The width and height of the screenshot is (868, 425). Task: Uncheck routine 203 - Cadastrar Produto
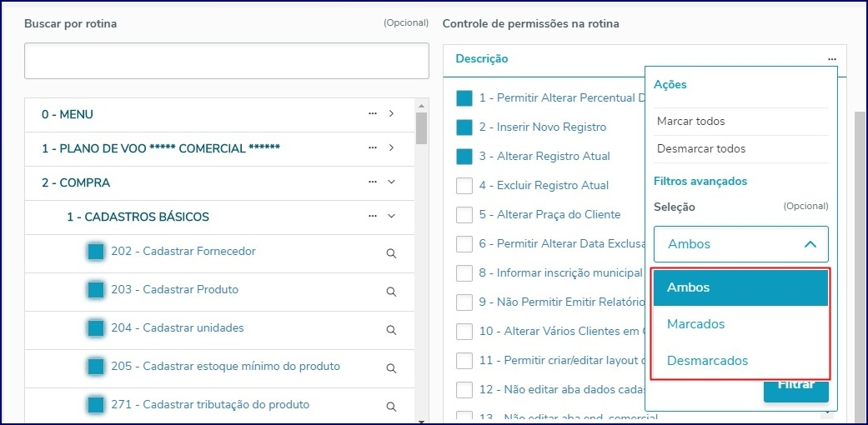pyautogui.click(x=96, y=290)
